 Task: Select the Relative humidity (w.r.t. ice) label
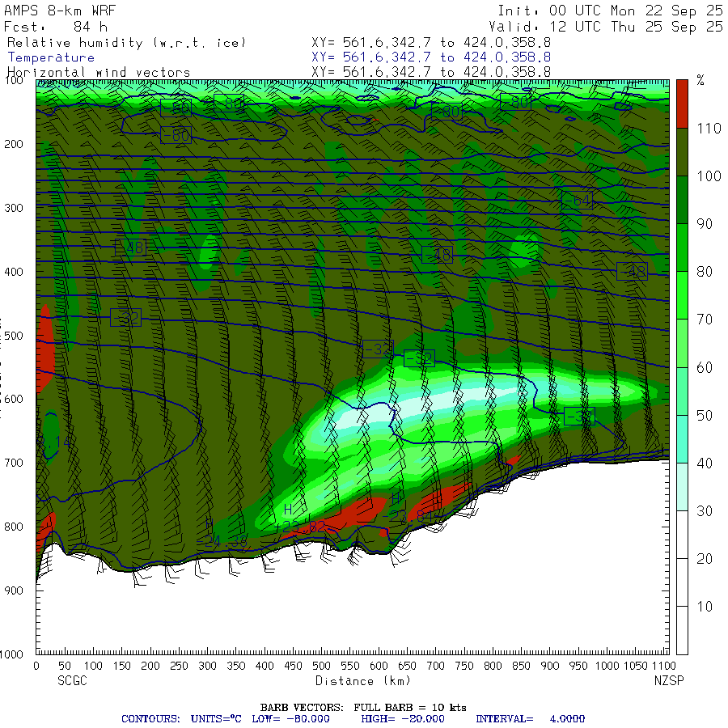point(126,42)
